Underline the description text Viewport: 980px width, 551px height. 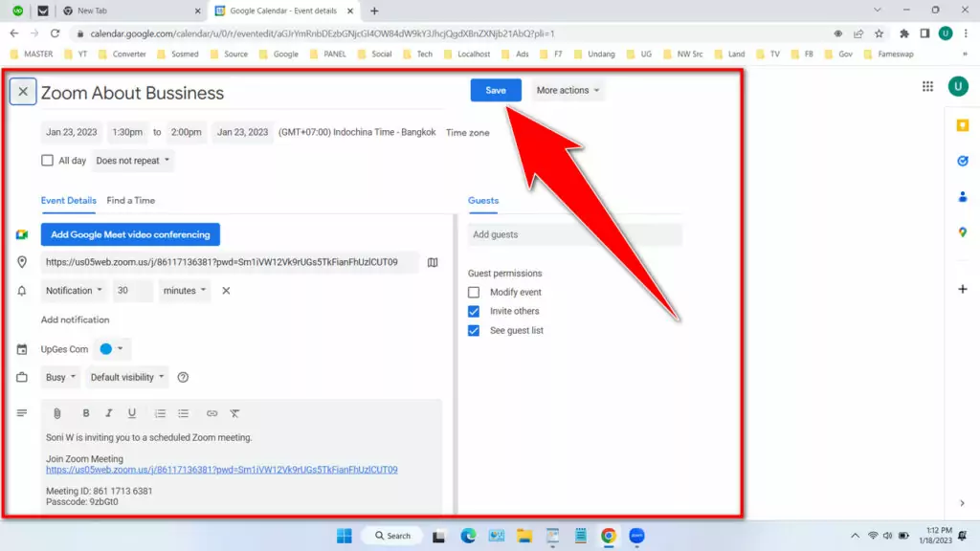click(x=132, y=413)
